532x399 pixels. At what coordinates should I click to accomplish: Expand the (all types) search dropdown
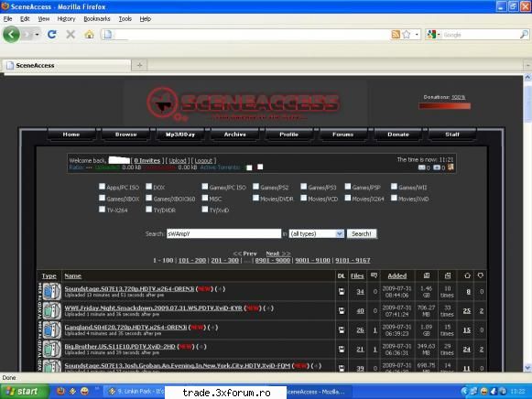(x=316, y=234)
